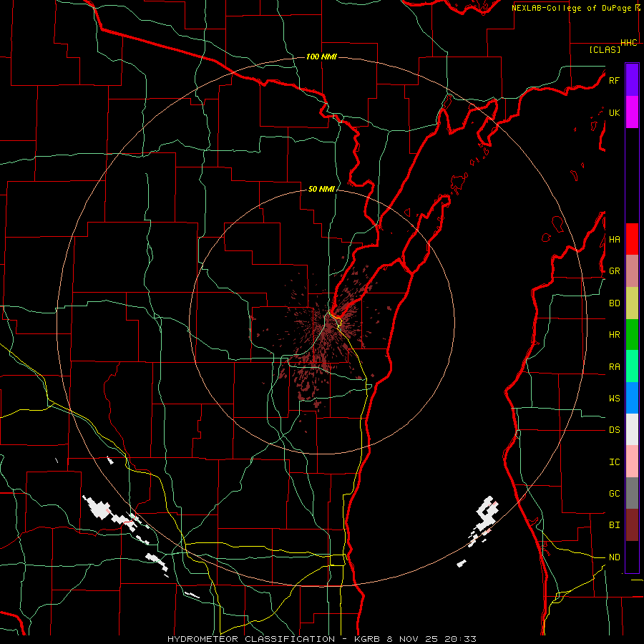Image resolution: width=644 pixels, height=644 pixels.
Task: Click the [CLAS] units label
Action: 605,49
